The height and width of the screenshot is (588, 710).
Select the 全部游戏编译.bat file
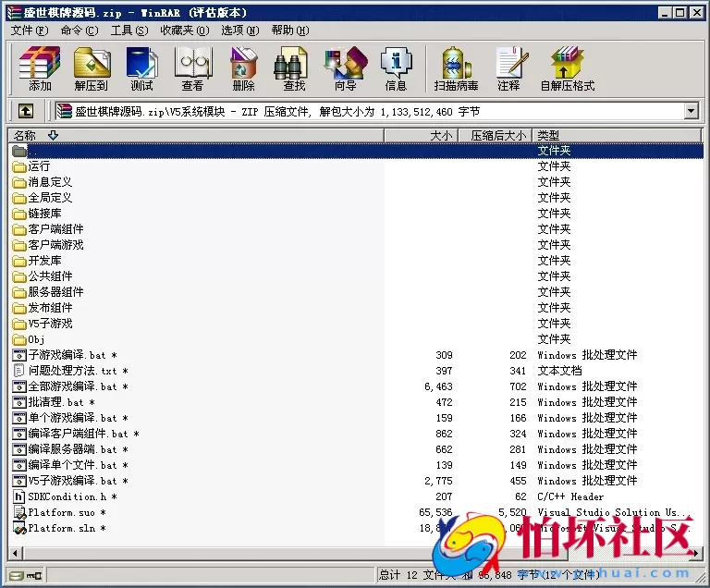tap(356, 386)
